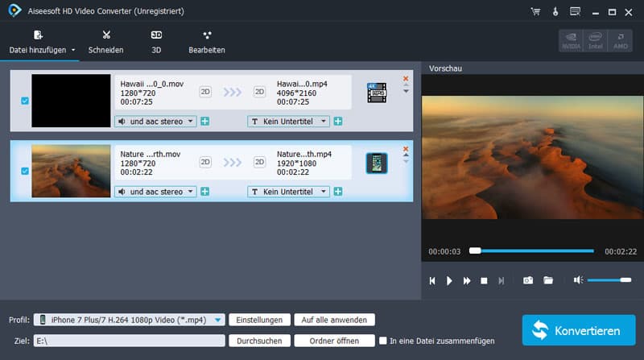Select the Hawaii black video thumbnail
Viewport: 644px width, 360px height.
(71, 101)
